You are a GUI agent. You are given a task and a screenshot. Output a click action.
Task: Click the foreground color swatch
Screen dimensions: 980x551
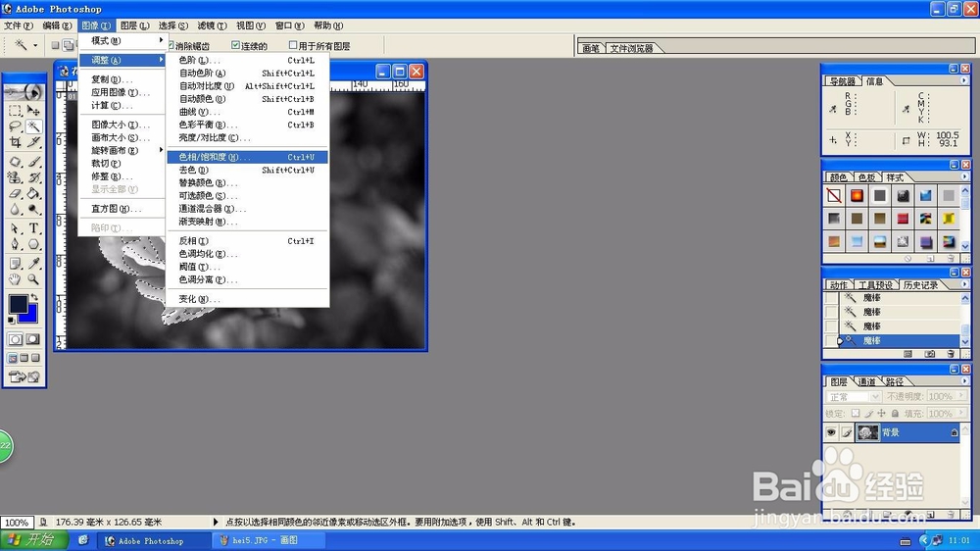click(x=18, y=304)
